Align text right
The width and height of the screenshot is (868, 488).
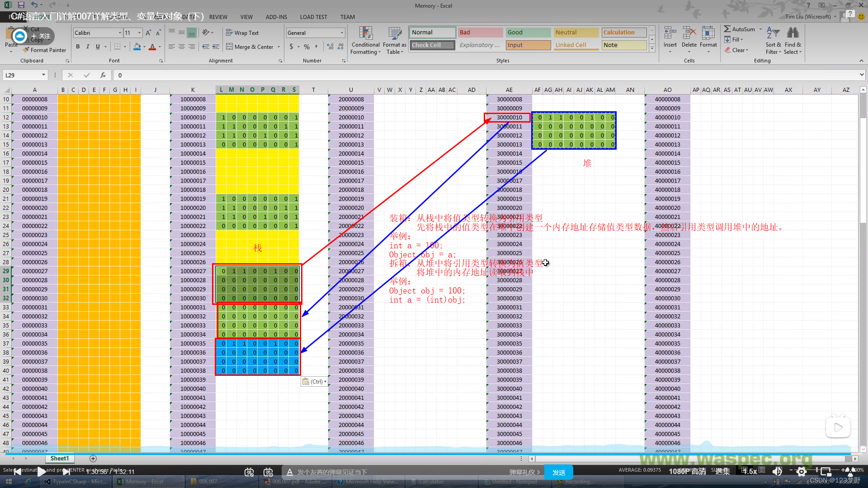[192, 47]
